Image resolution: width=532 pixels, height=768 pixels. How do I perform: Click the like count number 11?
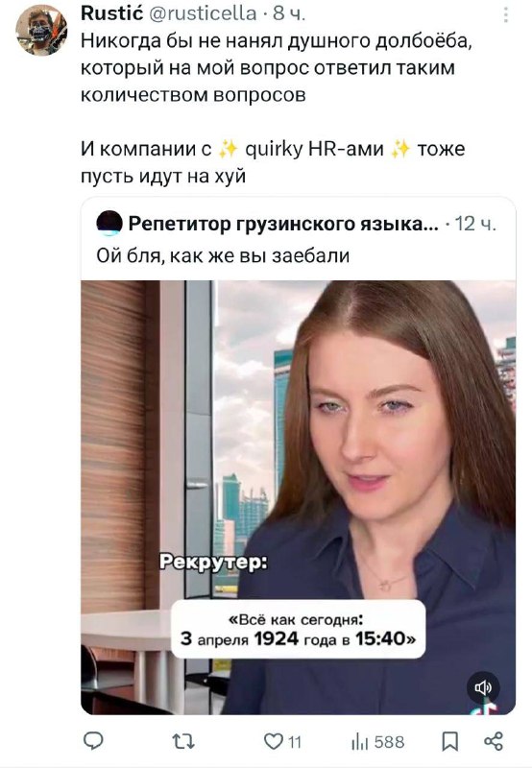(x=295, y=742)
